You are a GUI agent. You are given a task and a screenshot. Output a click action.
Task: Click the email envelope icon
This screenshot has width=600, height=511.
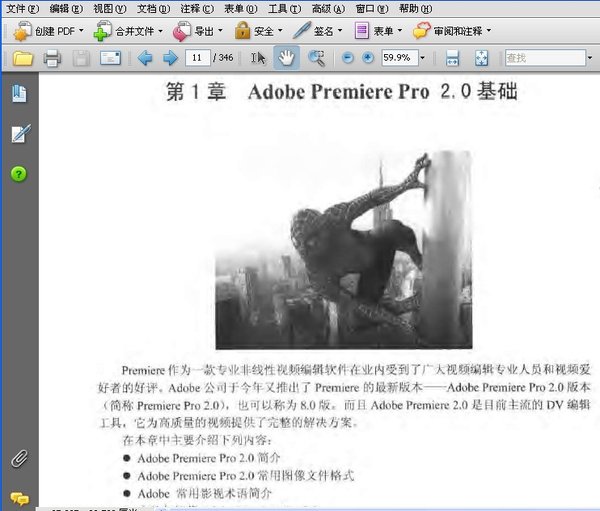click(x=110, y=58)
